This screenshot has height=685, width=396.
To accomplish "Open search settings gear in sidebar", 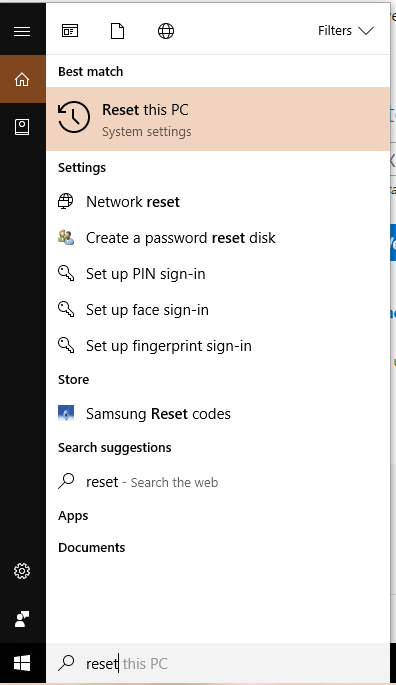I will [22, 571].
